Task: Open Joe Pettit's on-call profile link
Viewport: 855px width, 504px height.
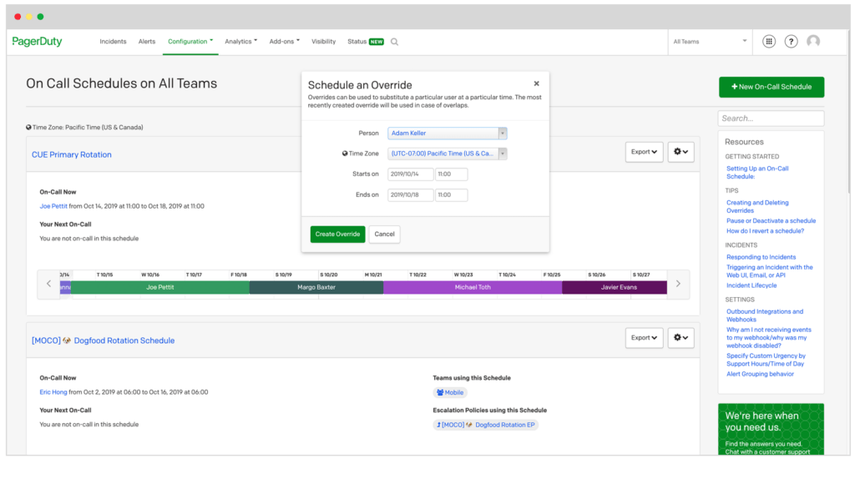Action: tap(53, 206)
